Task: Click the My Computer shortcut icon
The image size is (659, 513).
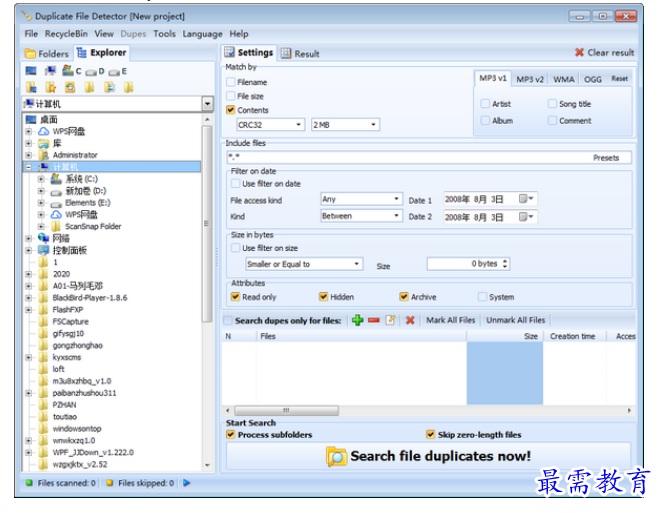Action: [x=50, y=71]
